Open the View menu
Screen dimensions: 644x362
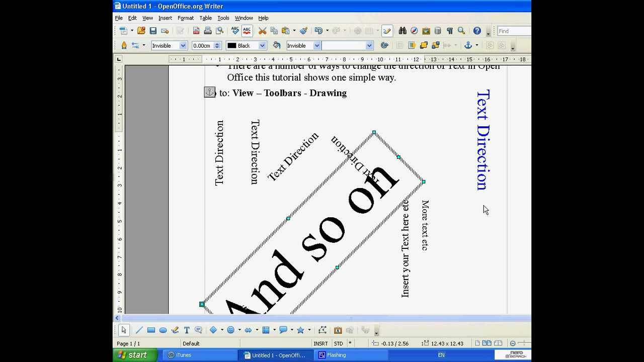click(147, 18)
